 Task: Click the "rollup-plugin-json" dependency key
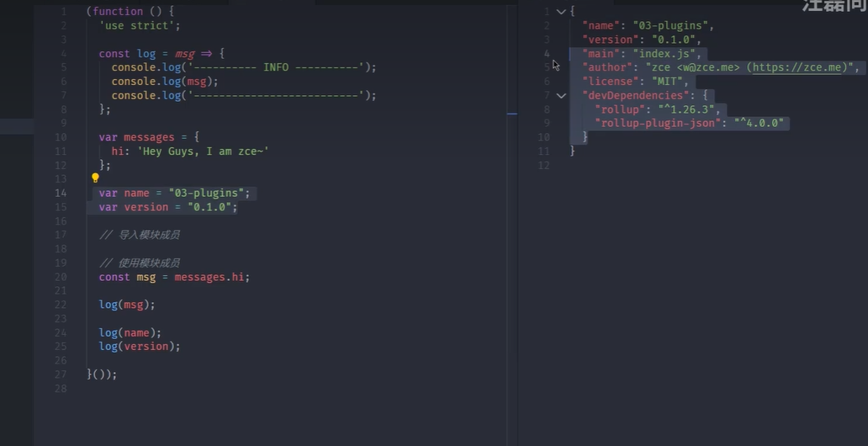tap(659, 123)
